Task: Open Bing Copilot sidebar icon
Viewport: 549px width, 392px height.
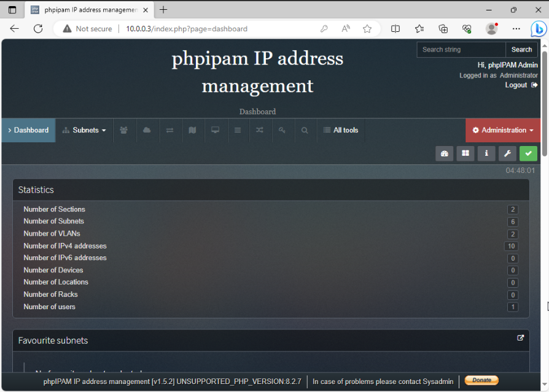Action: [x=539, y=29]
